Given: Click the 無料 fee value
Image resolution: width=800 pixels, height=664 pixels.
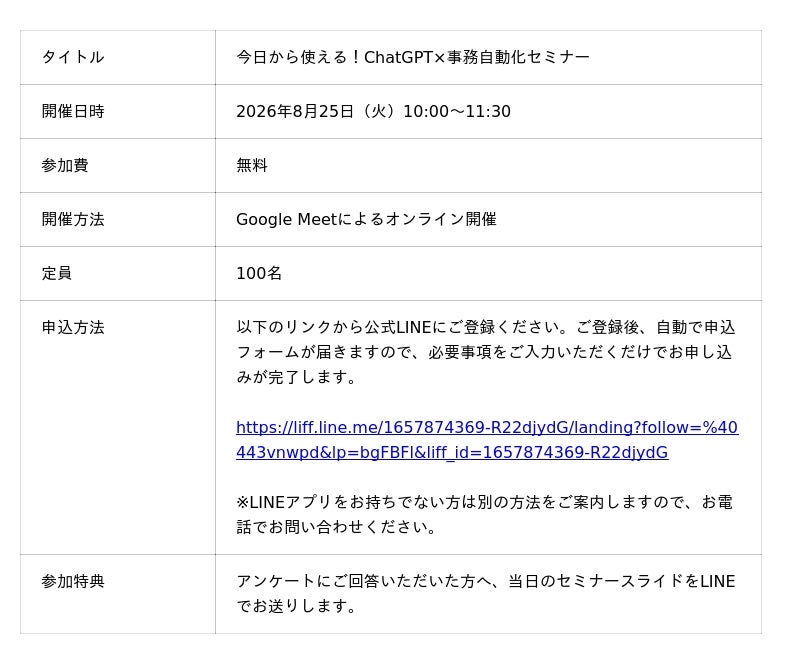Looking at the screenshot, I should coord(252,165).
